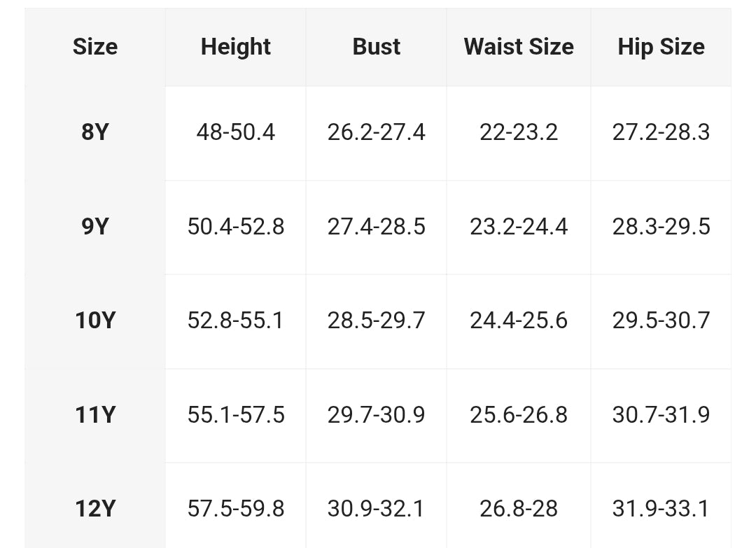
Task: Click the Size column header
Action: pyautogui.click(x=95, y=47)
